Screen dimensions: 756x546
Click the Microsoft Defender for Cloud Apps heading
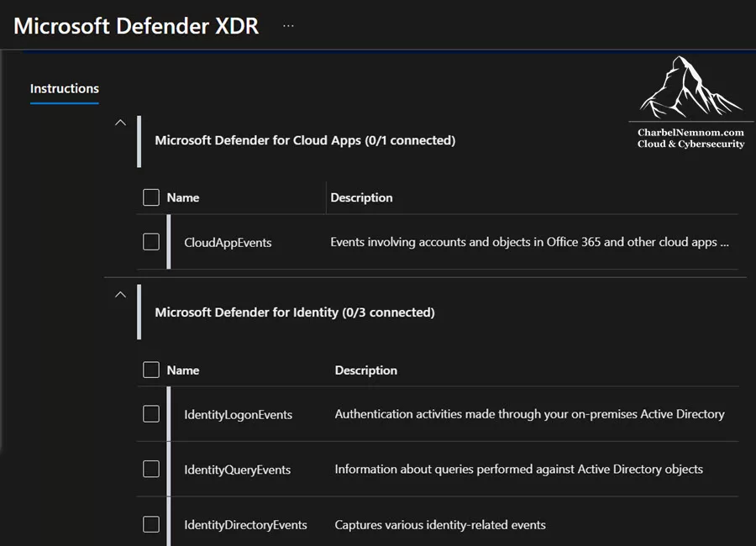tap(305, 140)
